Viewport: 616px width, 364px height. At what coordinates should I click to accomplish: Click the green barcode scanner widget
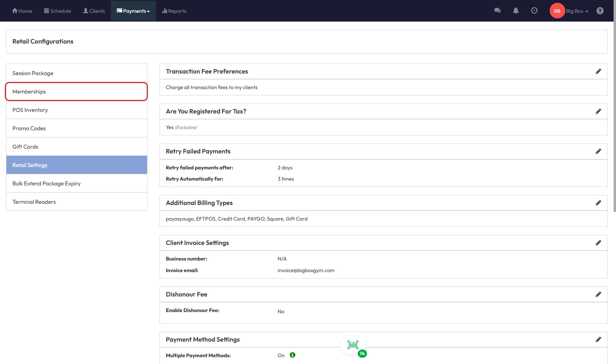tap(353, 345)
